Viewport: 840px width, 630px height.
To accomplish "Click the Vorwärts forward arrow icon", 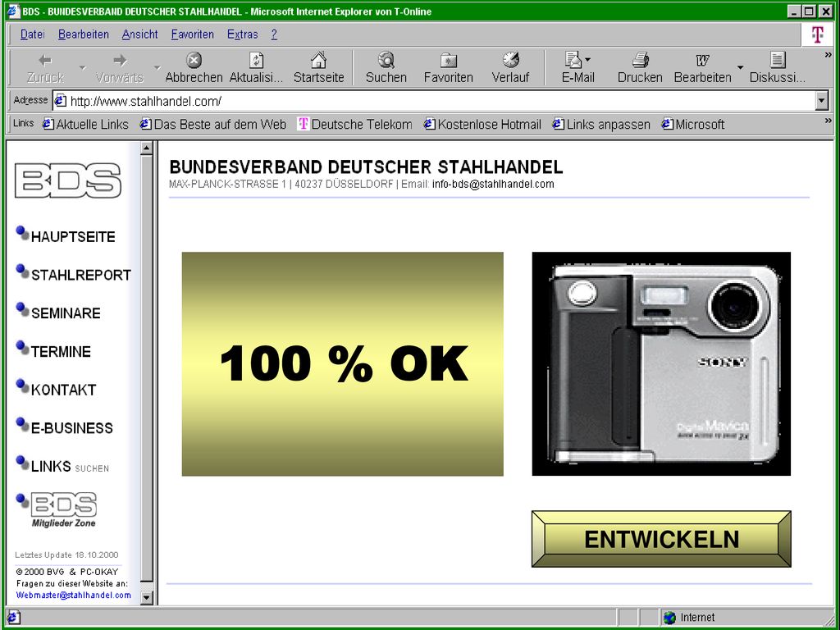I will tap(120, 60).
